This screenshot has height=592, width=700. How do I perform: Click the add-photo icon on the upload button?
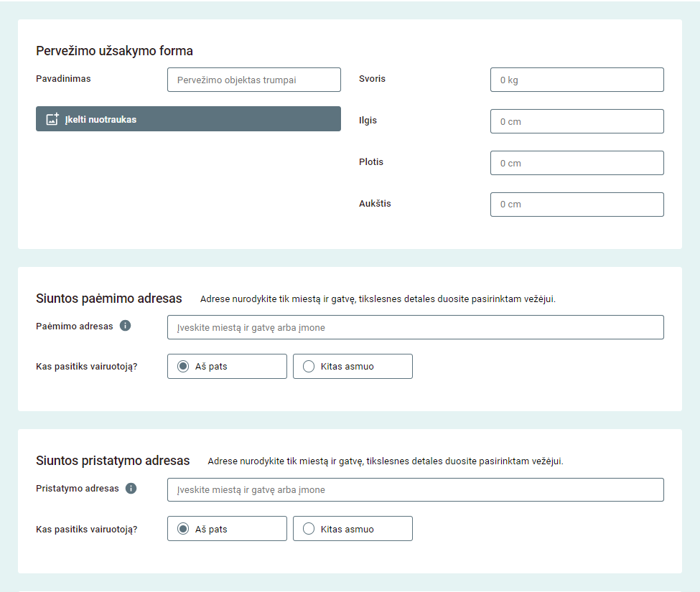[x=52, y=119]
